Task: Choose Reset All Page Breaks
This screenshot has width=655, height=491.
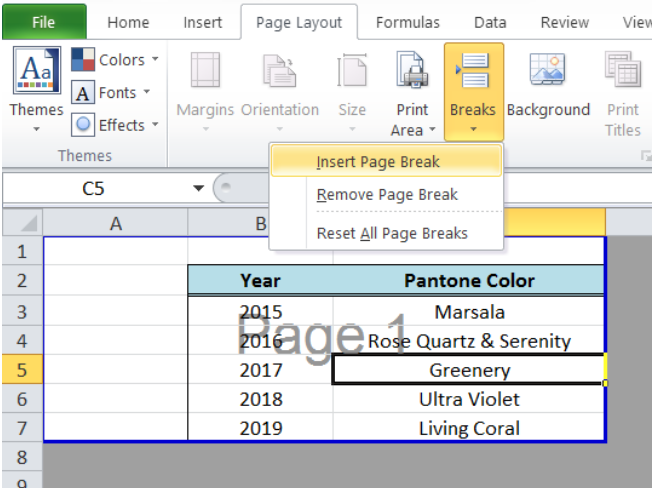Action: point(386,233)
